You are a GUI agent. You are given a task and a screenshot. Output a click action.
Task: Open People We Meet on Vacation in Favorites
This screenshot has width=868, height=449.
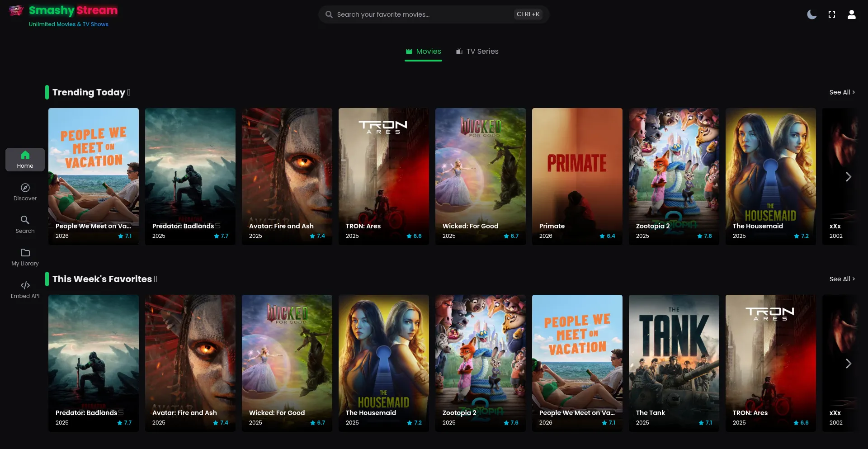[x=577, y=363]
